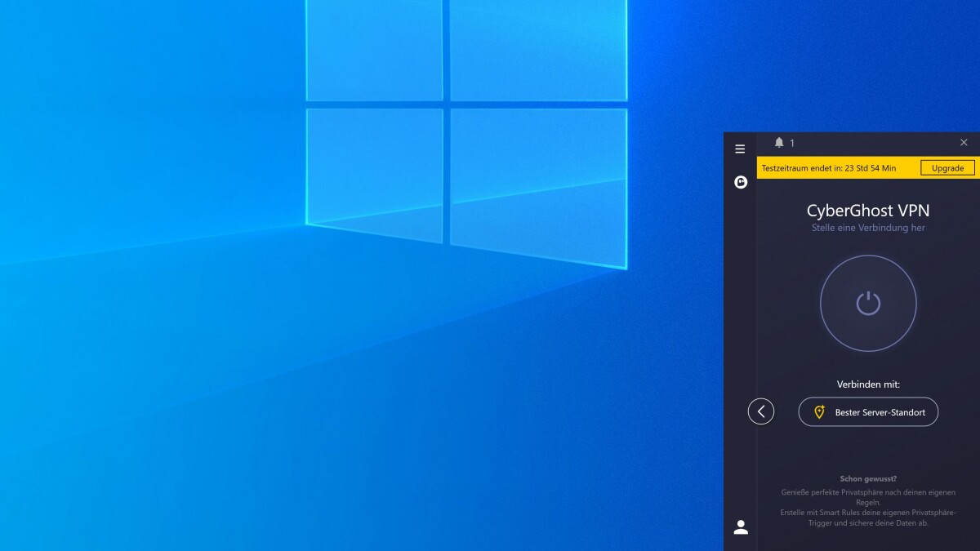980x551 pixels.
Task: Click the Upgrade button
Action: tap(948, 168)
